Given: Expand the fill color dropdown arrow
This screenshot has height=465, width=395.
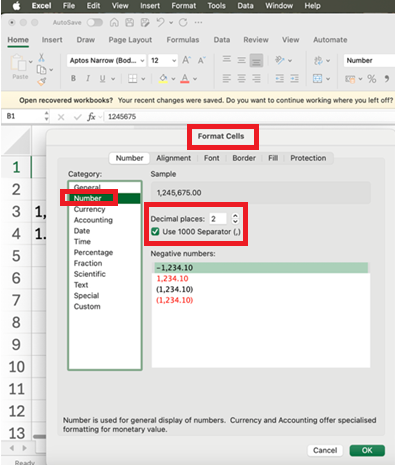Looking at the screenshot, I should pyautogui.click(x=173, y=79).
